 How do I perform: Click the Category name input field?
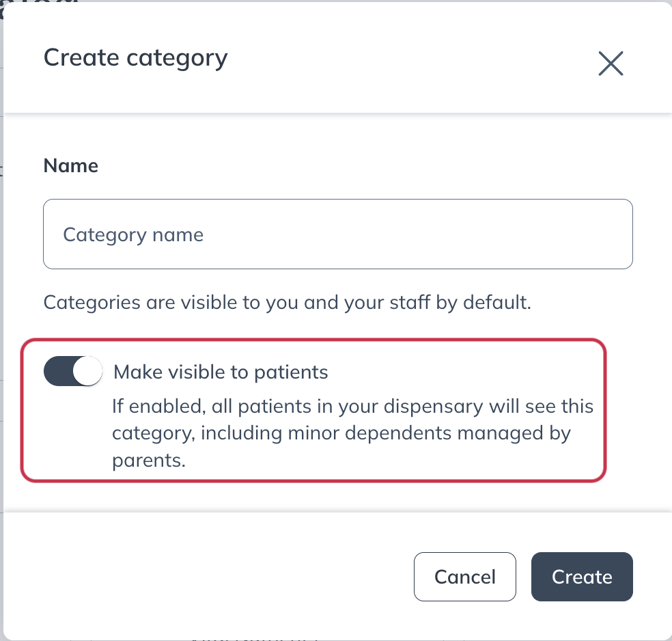337,234
